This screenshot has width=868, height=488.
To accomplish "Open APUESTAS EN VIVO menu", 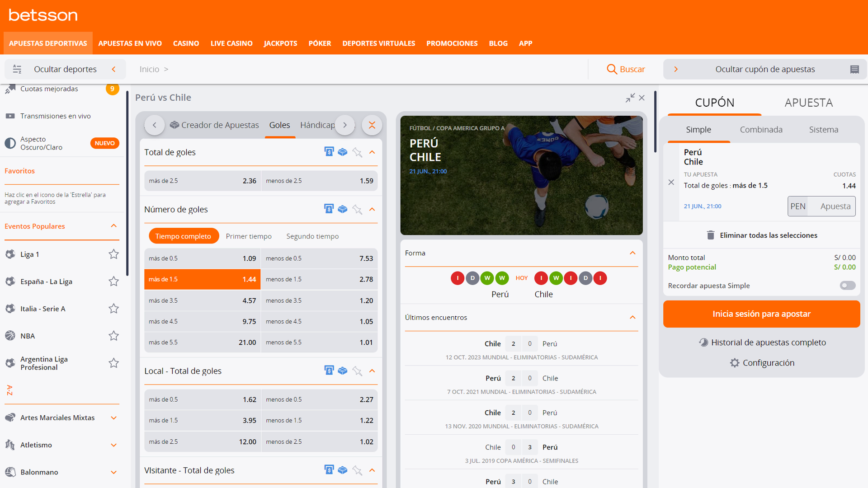I will [x=130, y=43].
